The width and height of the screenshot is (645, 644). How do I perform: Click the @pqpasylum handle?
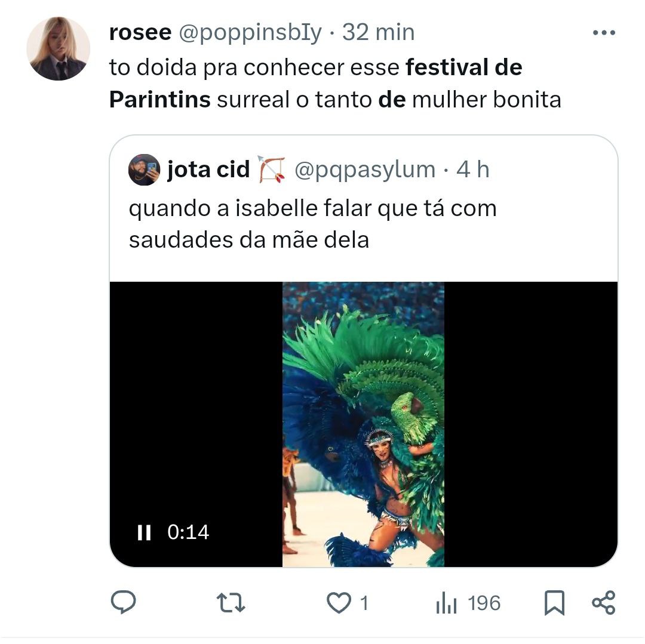(365, 170)
